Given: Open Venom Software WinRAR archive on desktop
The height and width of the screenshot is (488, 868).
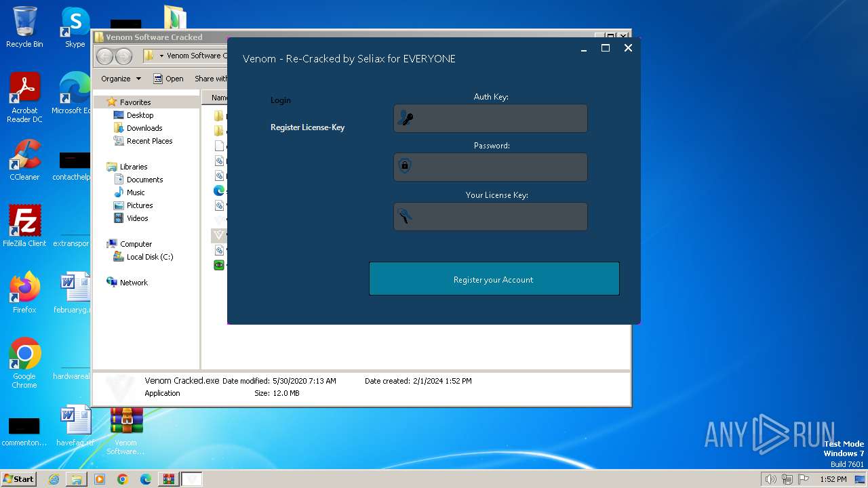Looking at the screenshot, I should pos(126,430).
